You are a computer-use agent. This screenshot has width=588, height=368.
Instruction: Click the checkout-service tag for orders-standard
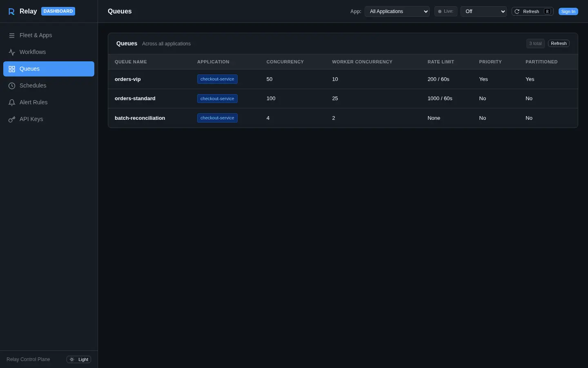217,99
